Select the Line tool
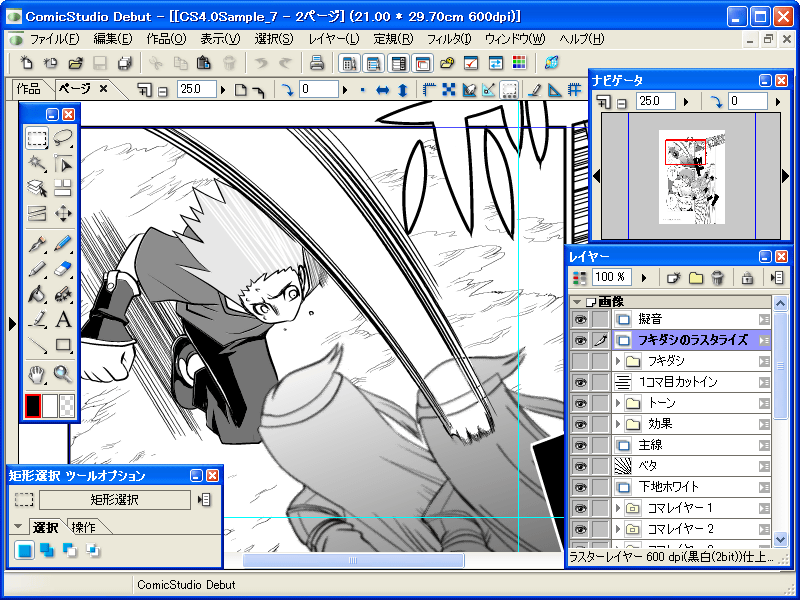Screen dimensions: 800x600 [x=37, y=345]
